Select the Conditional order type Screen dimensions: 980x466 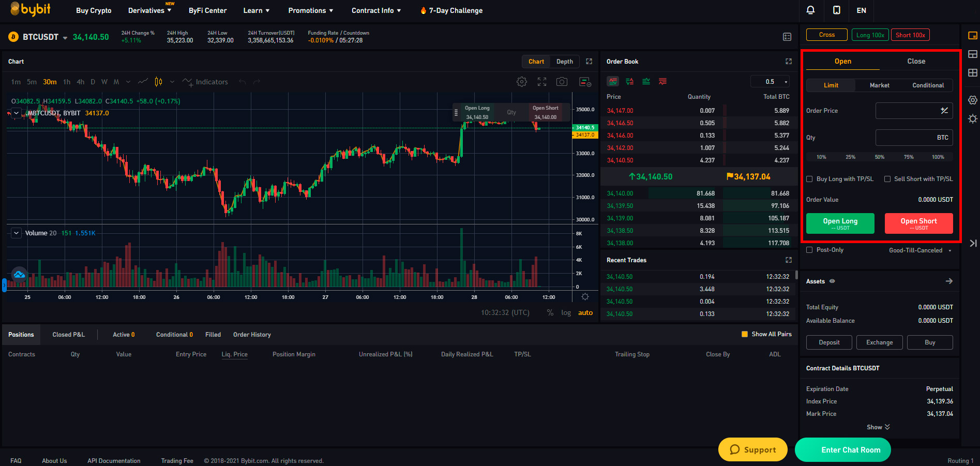928,85
